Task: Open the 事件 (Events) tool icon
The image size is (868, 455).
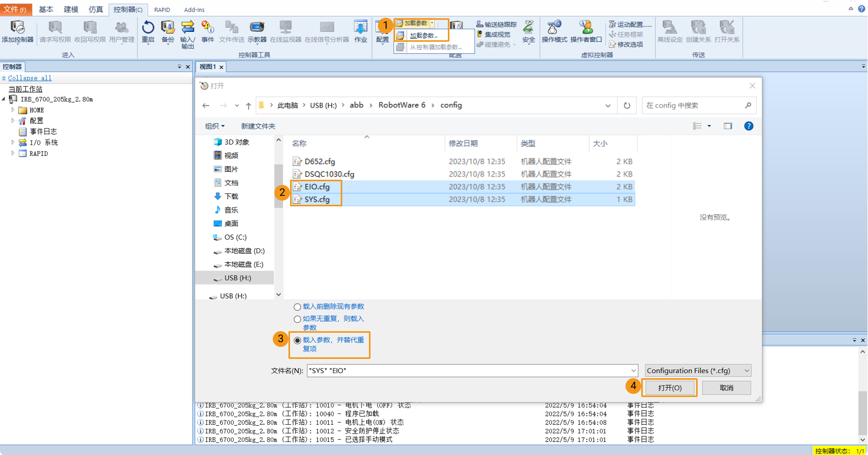Action: click(207, 31)
